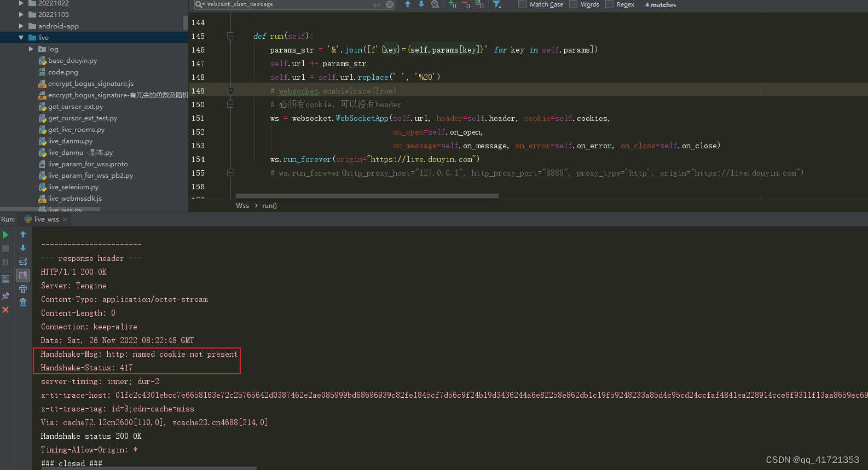Viewport: 868px width, 470px height.
Task: Clear the search field with the X icon
Action: 390,4
